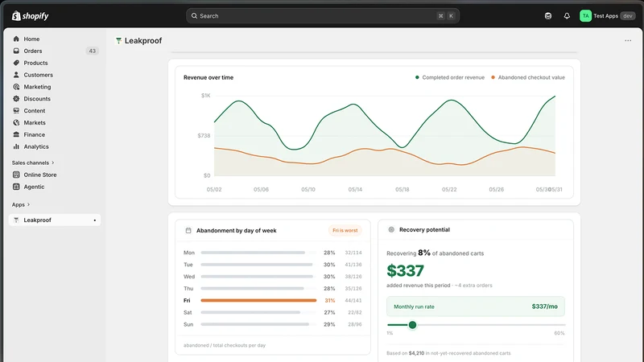Select Discounts in the sidebar
This screenshot has width=644, height=362.
[x=37, y=98]
